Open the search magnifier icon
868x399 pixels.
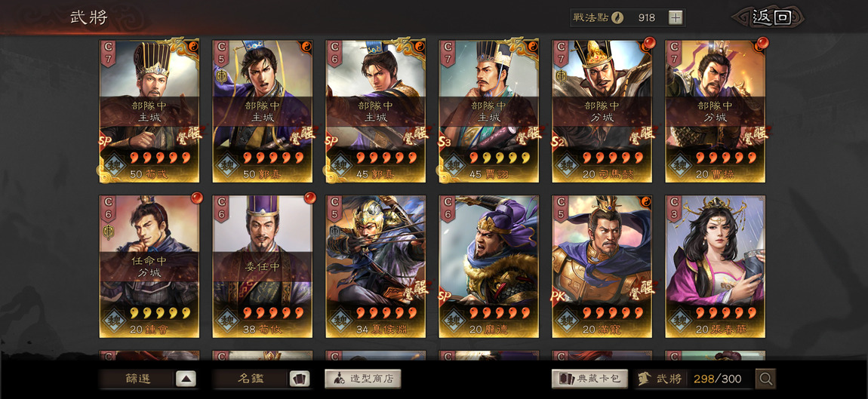point(765,379)
